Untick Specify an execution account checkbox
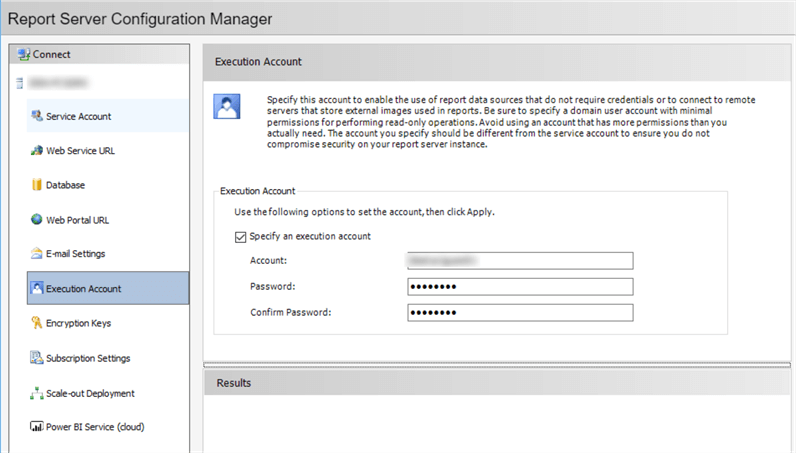The width and height of the screenshot is (796, 453). [241, 237]
